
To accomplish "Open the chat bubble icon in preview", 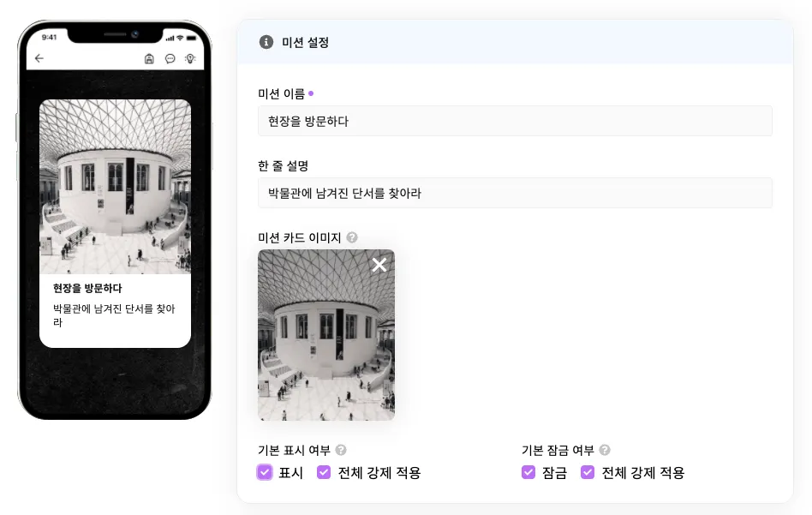I will click(x=170, y=58).
